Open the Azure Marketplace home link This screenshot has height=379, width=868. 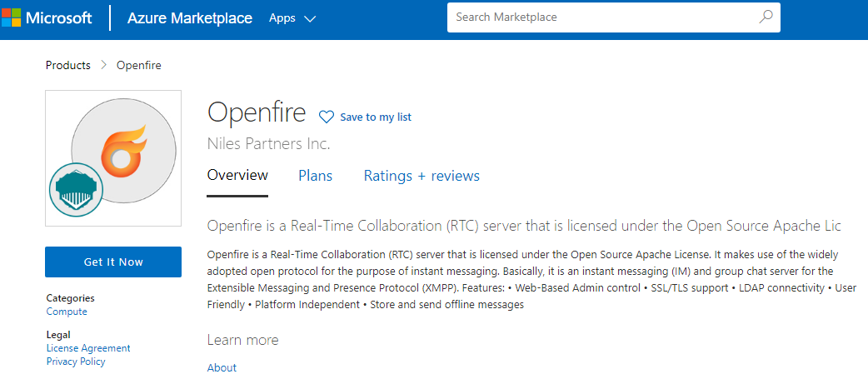click(189, 18)
